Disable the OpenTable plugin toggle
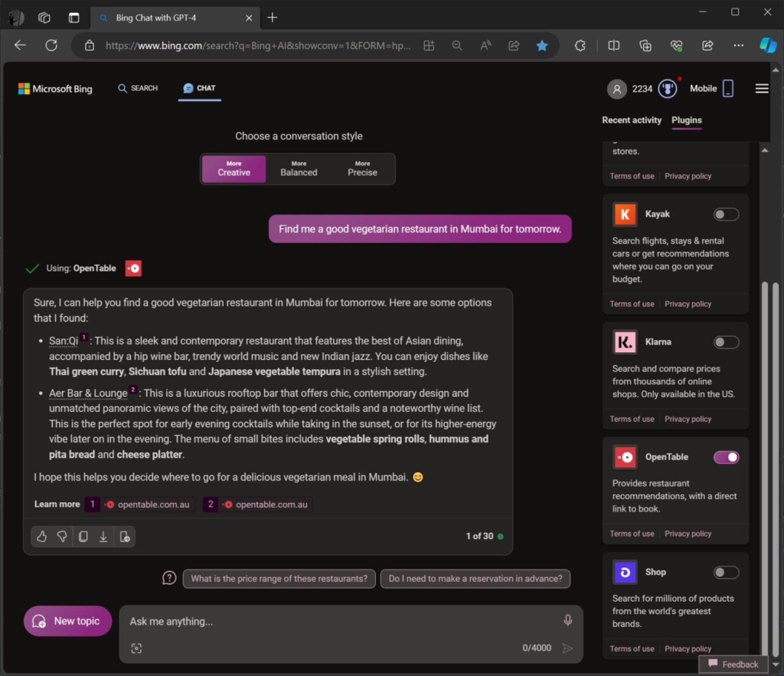The height and width of the screenshot is (676, 784). click(726, 457)
